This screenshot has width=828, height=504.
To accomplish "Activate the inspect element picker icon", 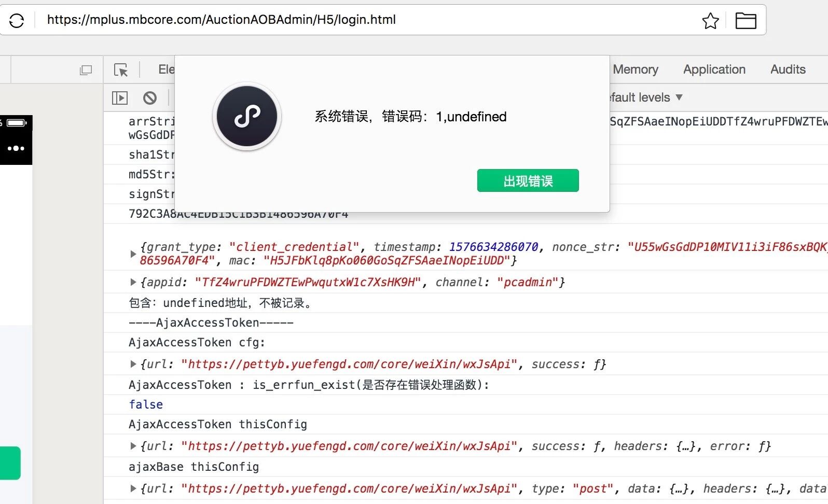I will pyautogui.click(x=121, y=69).
